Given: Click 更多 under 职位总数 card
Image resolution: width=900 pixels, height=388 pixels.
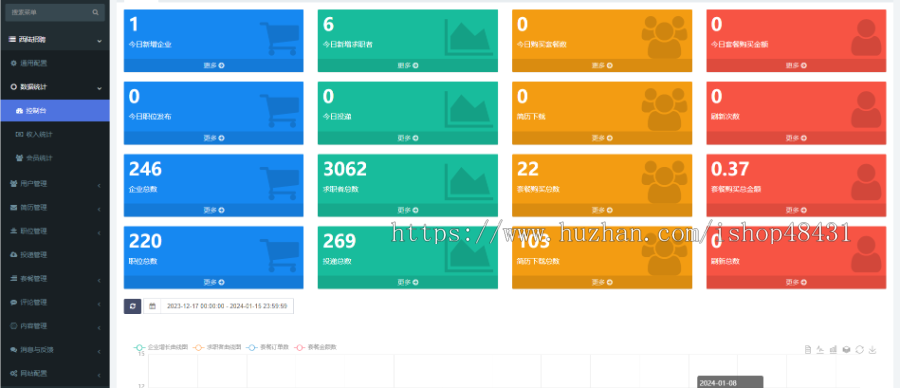Looking at the screenshot, I should click(x=214, y=282).
